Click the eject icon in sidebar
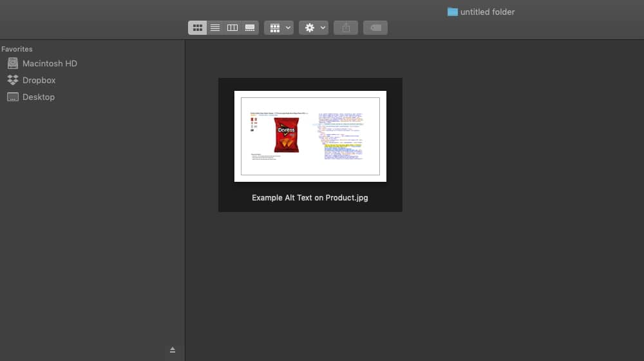644x361 pixels. pyautogui.click(x=173, y=350)
